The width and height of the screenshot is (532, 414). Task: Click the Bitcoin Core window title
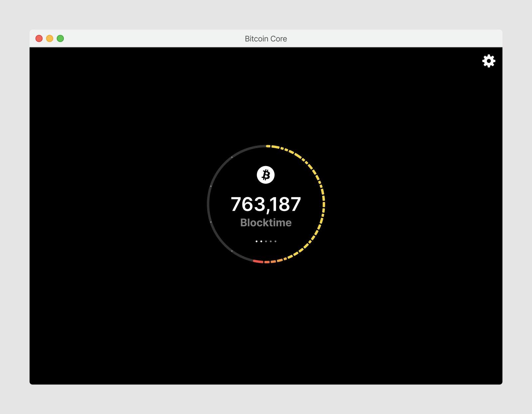(266, 39)
